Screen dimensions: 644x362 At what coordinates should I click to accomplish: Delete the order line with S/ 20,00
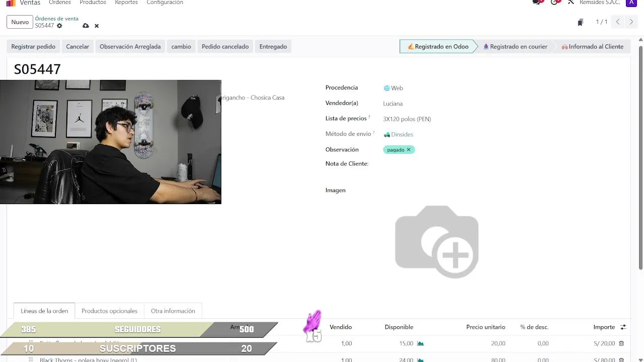(x=621, y=343)
